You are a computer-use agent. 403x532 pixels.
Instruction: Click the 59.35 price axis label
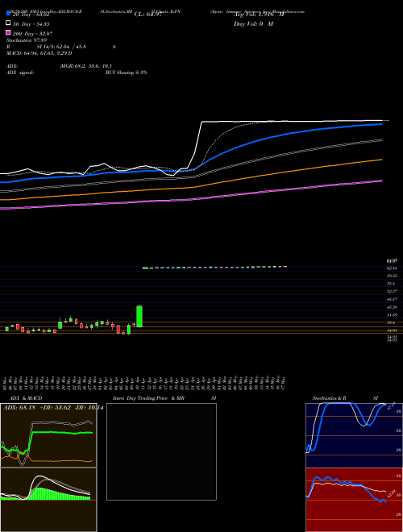click(x=393, y=276)
